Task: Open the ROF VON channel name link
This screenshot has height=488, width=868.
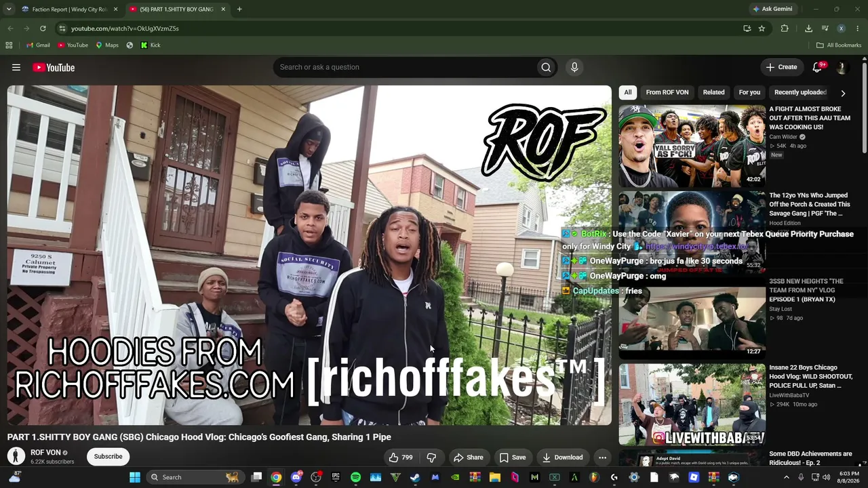Action: [x=45, y=453]
